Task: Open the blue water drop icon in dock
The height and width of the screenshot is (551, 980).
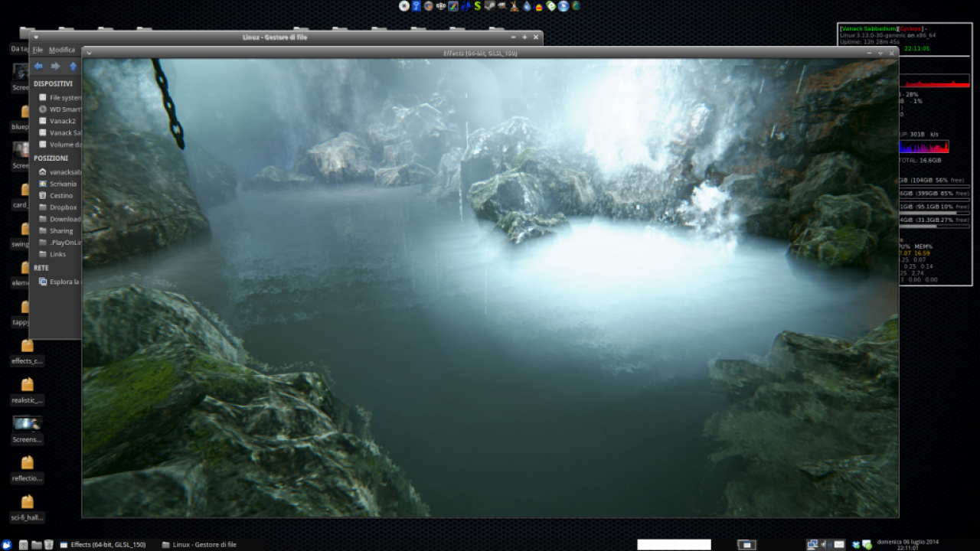Action: (527, 6)
